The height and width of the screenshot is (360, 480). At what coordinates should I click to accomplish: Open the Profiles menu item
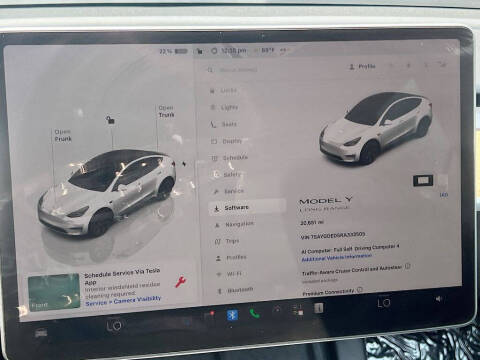click(231, 257)
